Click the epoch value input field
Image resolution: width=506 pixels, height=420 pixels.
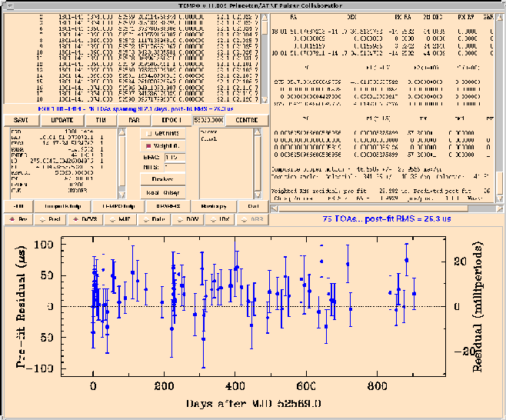pos(208,120)
